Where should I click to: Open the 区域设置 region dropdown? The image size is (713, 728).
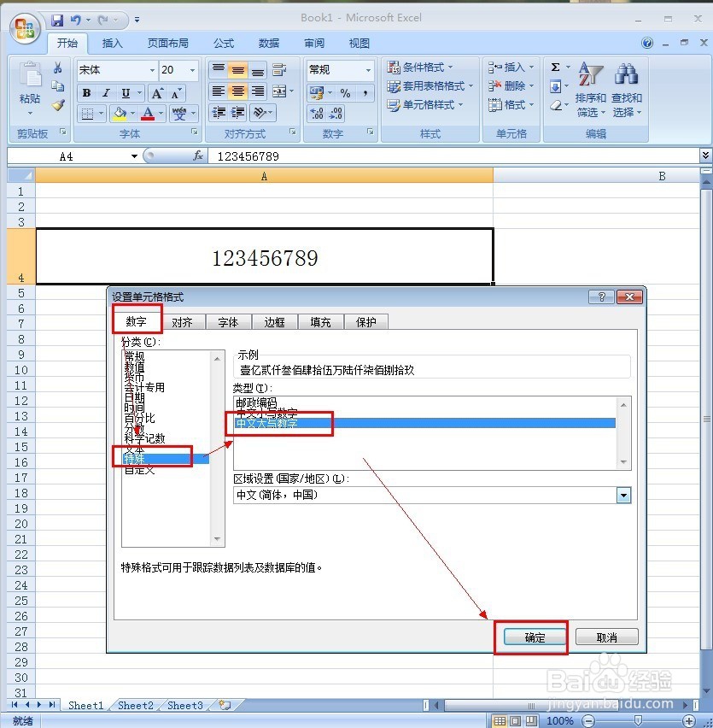pos(623,495)
